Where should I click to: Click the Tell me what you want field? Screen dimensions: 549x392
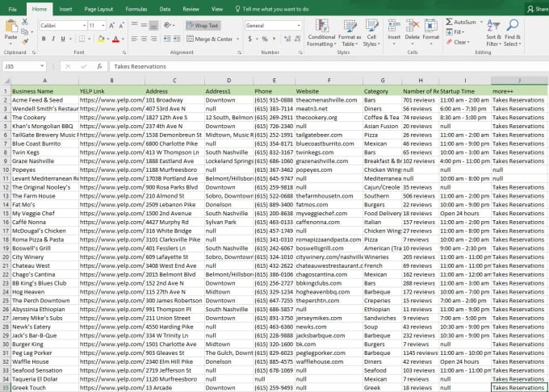coord(272,9)
